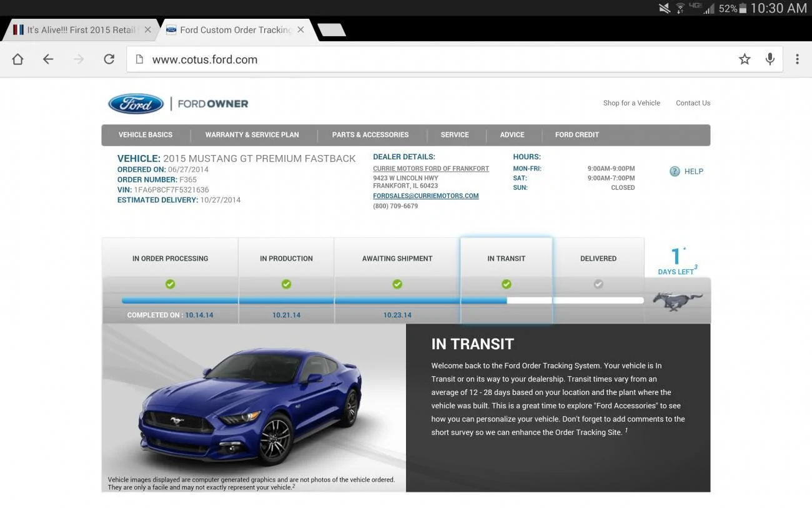
Task: Select IN PRODUCTION stage
Action: [x=286, y=258]
